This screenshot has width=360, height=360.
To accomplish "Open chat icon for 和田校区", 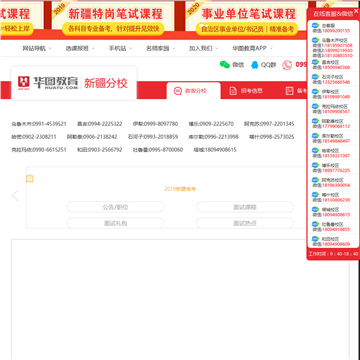I will pyautogui.click(x=315, y=239).
